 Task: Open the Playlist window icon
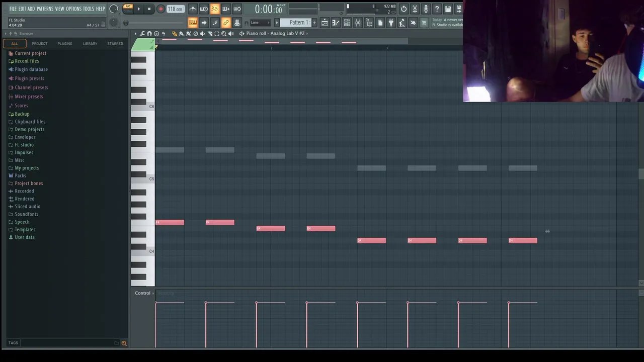(x=325, y=23)
